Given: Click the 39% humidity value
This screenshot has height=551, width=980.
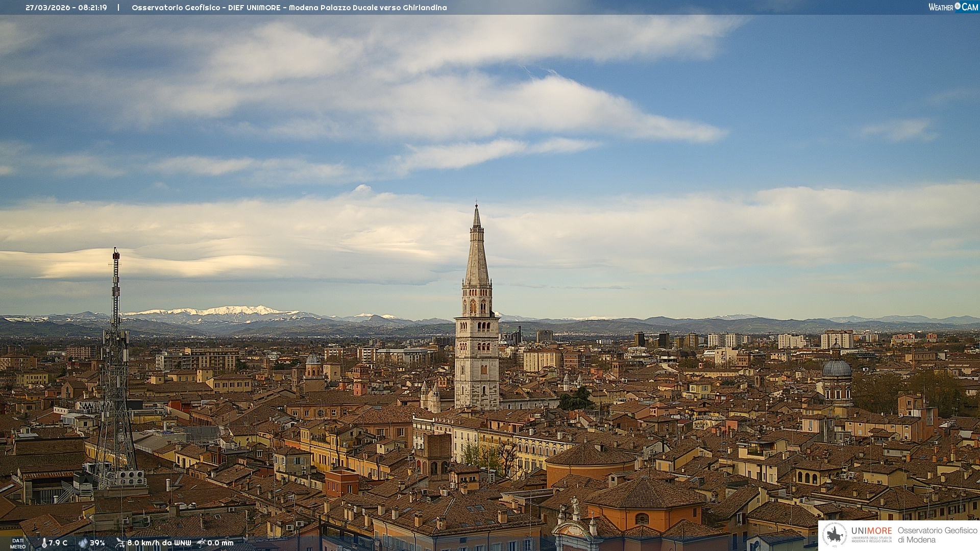Looking at the screenshot, I should [97, 543].
